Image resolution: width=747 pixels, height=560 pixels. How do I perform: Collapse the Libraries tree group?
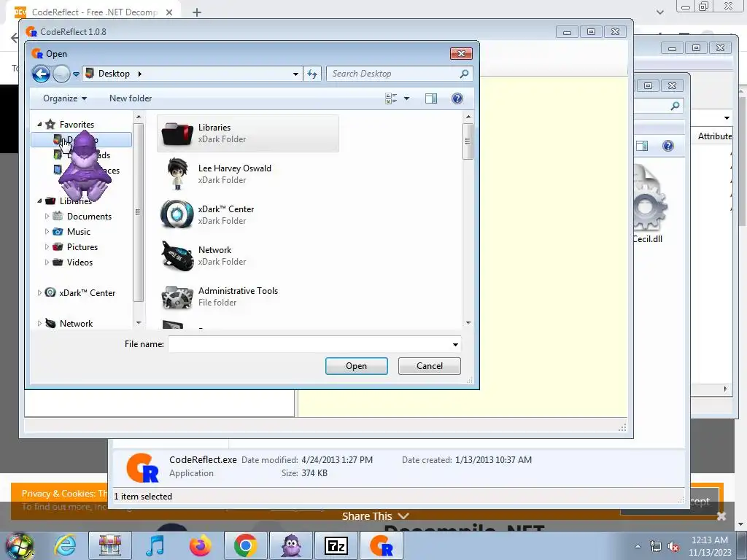pos(39,201)
